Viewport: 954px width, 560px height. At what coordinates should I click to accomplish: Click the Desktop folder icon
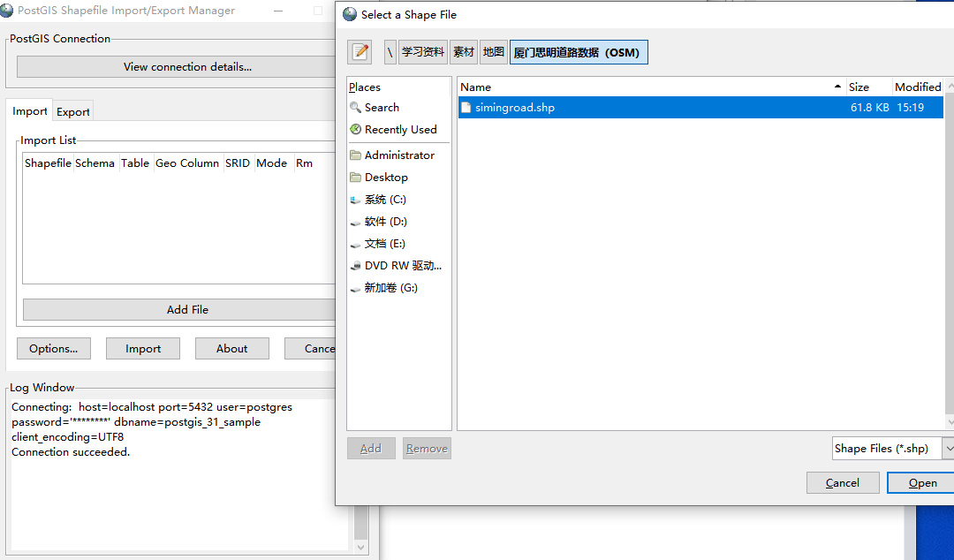[x=355, y=178]
